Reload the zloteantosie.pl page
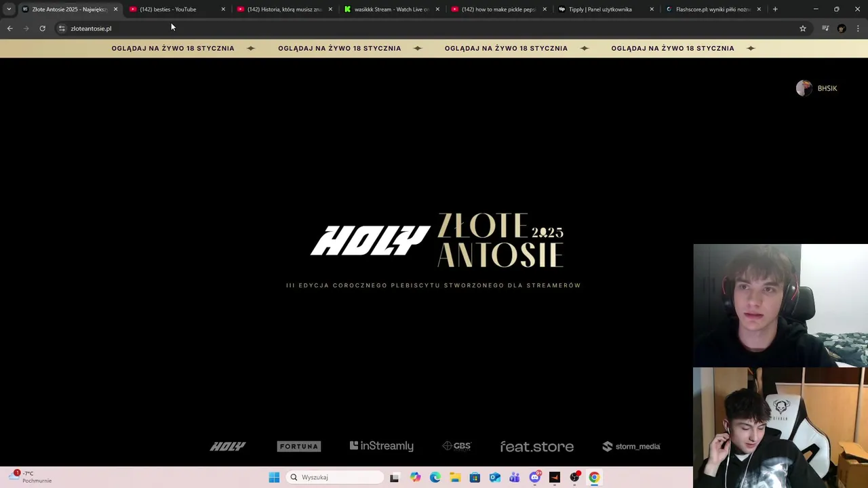The width and height of the screenshot is (868, 488). pyautogui.click(x=42, y=28)
